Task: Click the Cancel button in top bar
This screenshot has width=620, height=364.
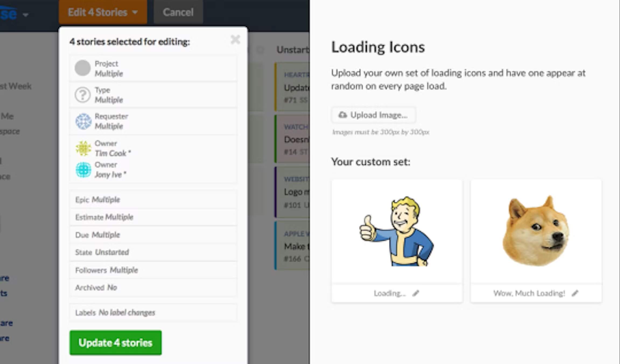Action: coord(178,12)
